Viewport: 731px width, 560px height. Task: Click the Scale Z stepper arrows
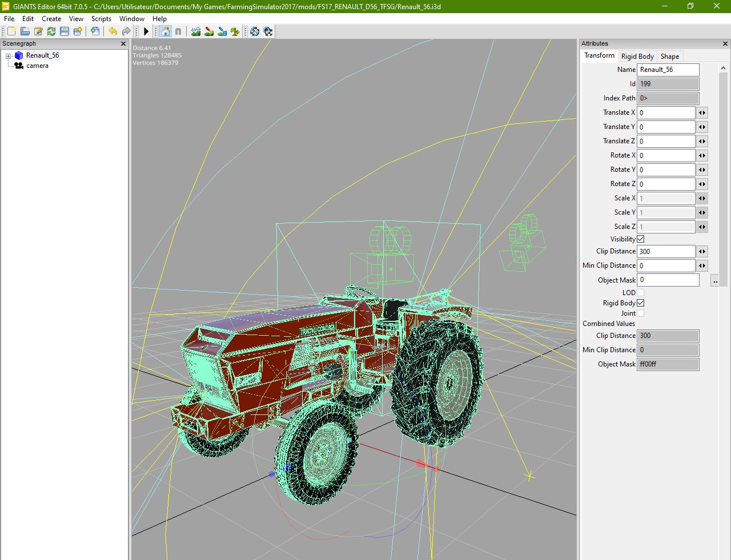point(702,227)
